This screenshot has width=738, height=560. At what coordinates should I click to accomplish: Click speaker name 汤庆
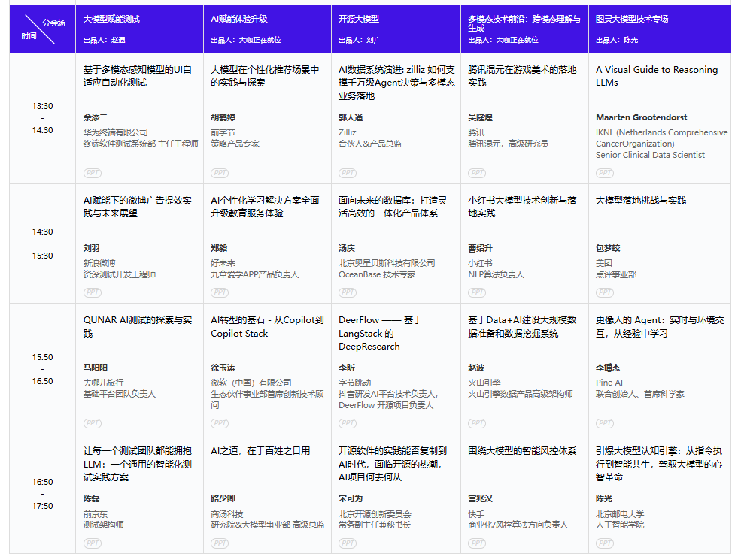coord(347,248)
